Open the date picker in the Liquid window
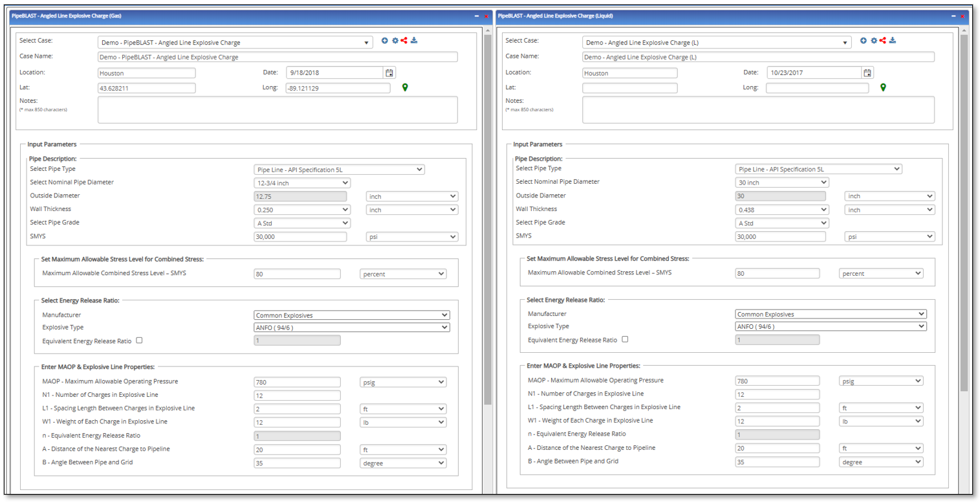The image size is (980, 503). [x=867, y=73]
